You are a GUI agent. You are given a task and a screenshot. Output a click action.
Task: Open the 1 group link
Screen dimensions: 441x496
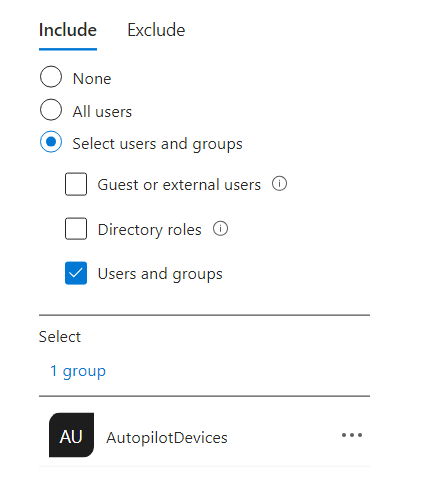78,371
